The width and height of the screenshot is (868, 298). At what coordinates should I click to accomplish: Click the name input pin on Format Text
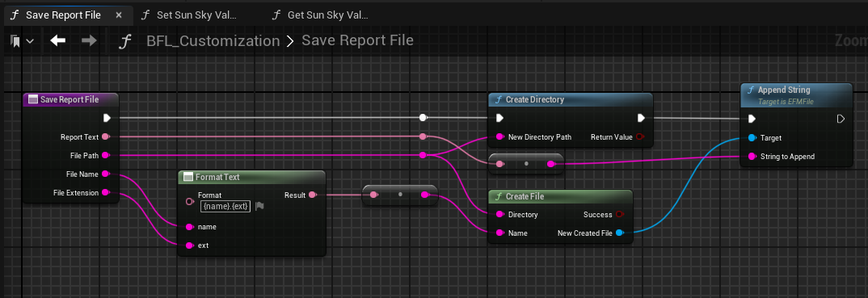[189, 227]
